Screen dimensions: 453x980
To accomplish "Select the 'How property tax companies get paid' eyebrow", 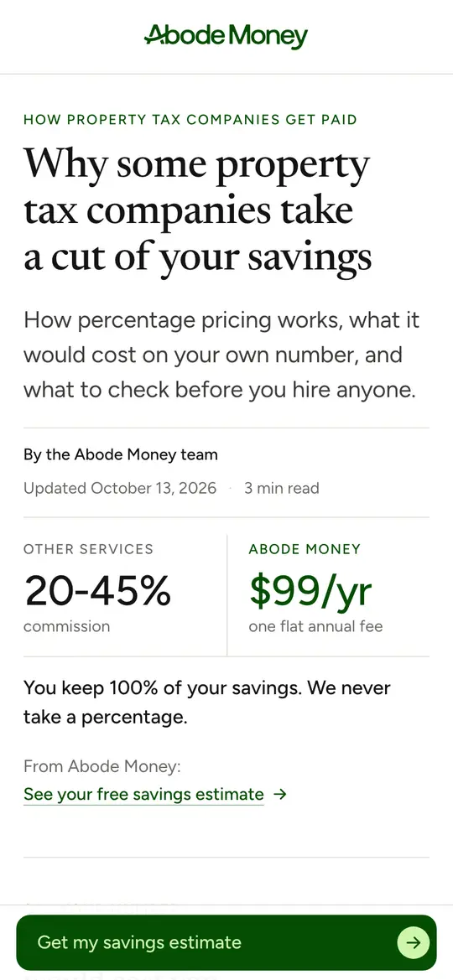I will click(190, 119).
